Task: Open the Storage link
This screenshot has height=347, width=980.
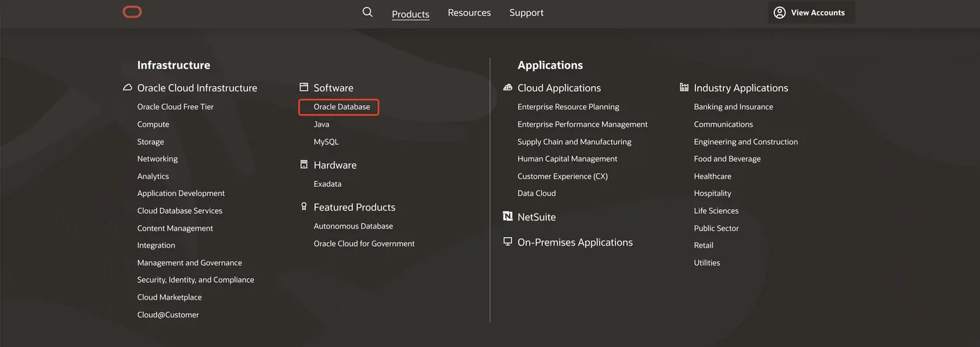Action: point(150,142)
